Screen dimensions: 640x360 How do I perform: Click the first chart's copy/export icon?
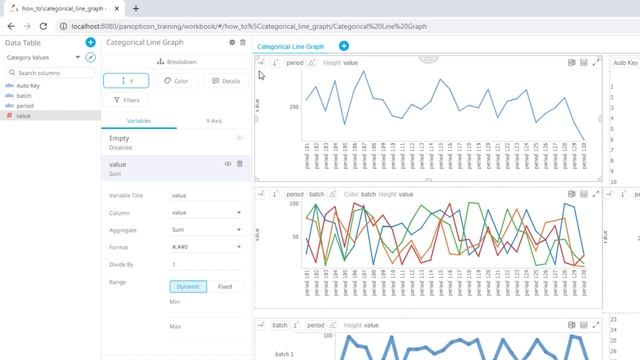click(571, 62)
